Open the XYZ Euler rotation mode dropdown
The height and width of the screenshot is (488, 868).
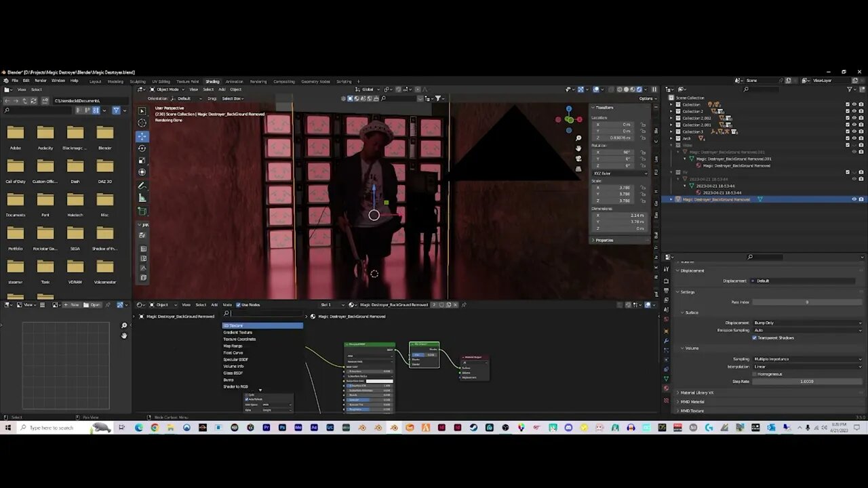620,174
